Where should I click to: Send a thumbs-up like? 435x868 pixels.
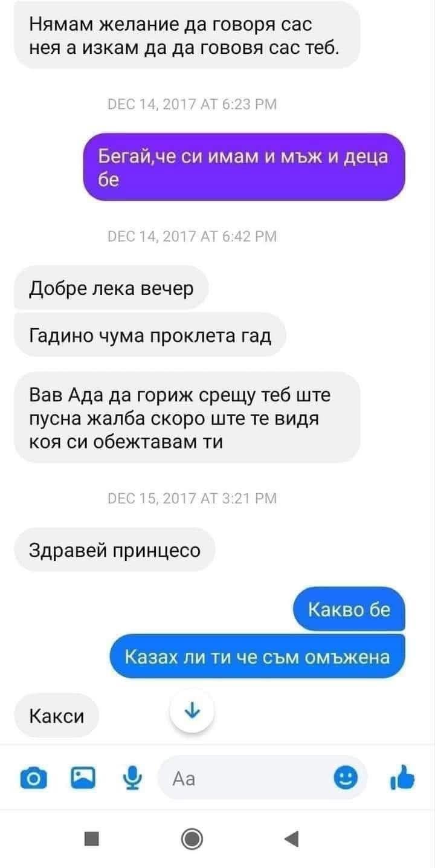tap(402, 778)
